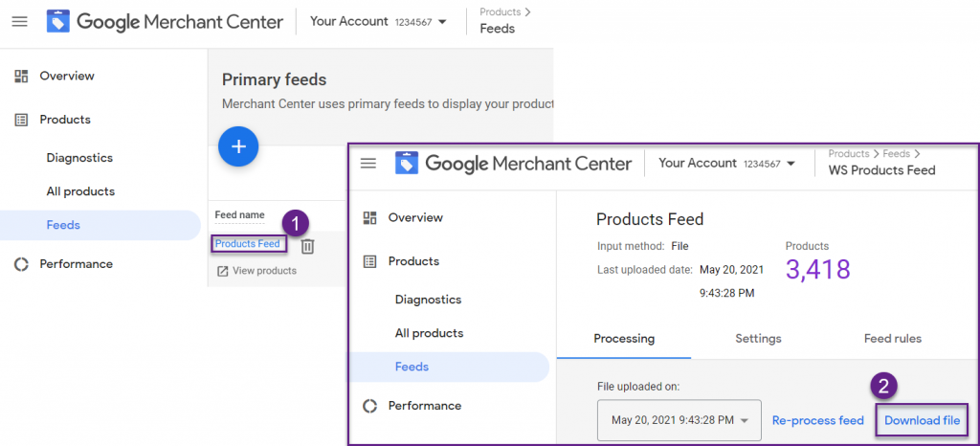
Task: Click Products list icon in background sidebar
Action: (x=21, y=120)
